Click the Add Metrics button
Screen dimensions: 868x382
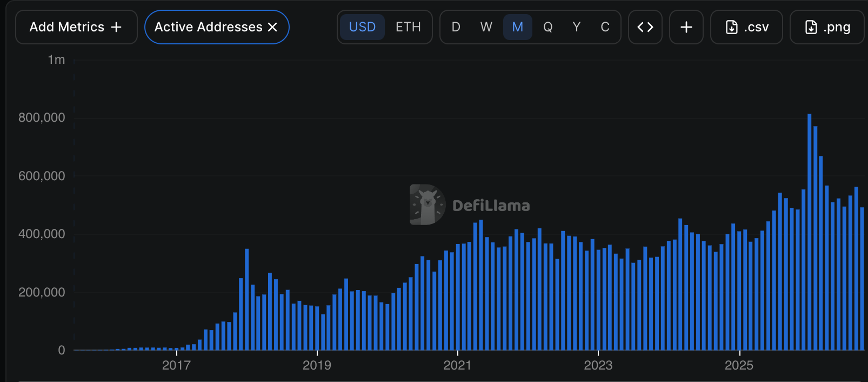coord(76,27)
